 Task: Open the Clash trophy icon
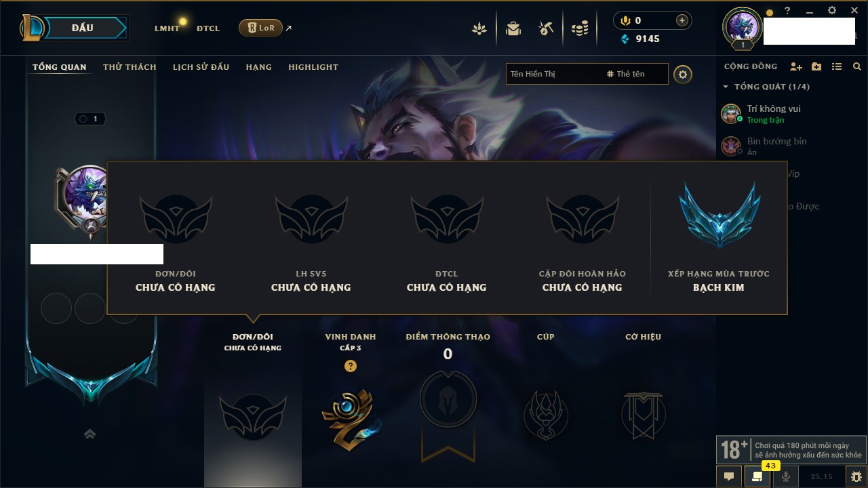[x=479, y=28]
